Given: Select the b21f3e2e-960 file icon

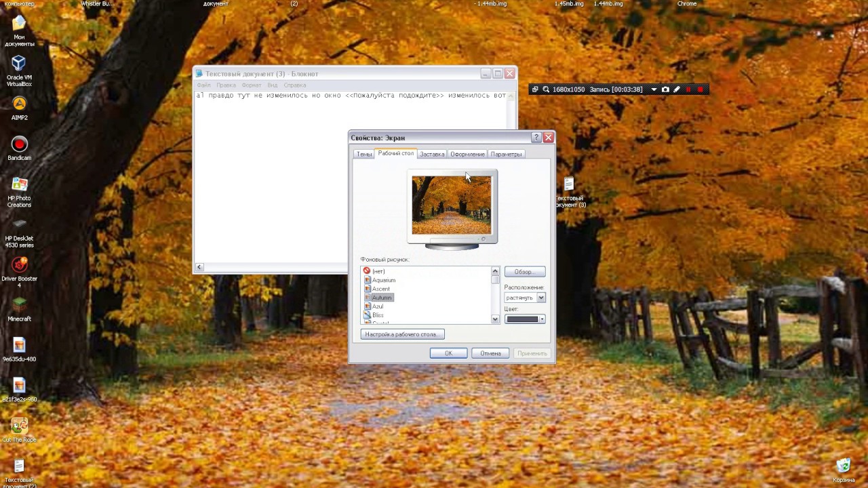Looking at the screenshot, I should 19,390.
